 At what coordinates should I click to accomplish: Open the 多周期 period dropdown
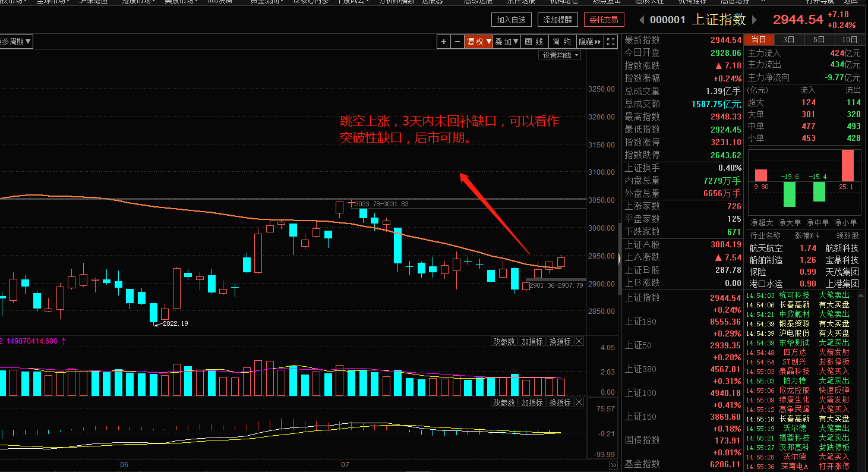coord(15,42)
